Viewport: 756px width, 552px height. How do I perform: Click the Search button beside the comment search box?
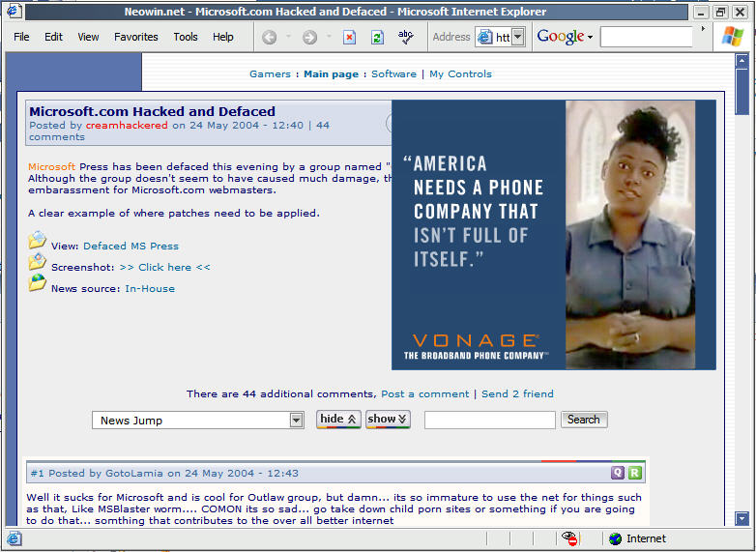point(584,420)
